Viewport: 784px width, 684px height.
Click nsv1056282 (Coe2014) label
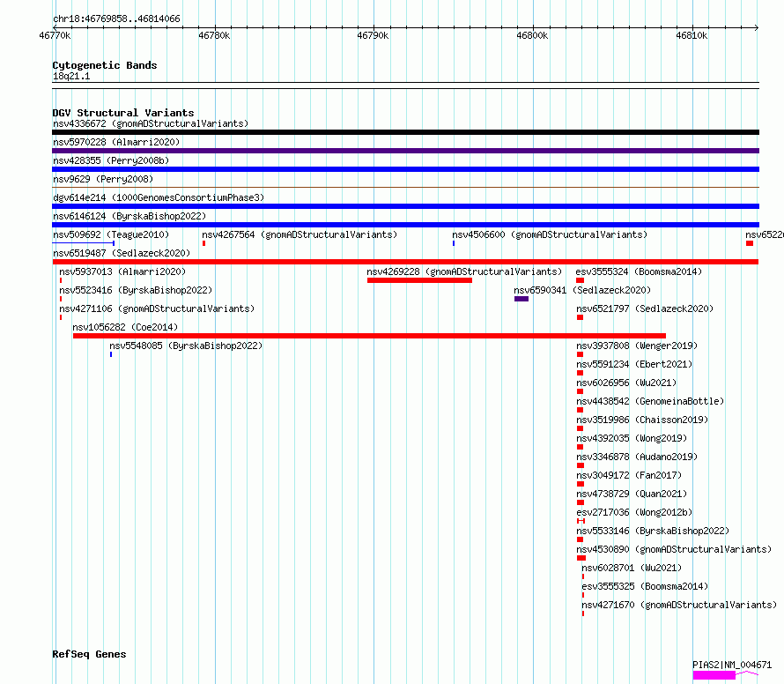point(125,327)
